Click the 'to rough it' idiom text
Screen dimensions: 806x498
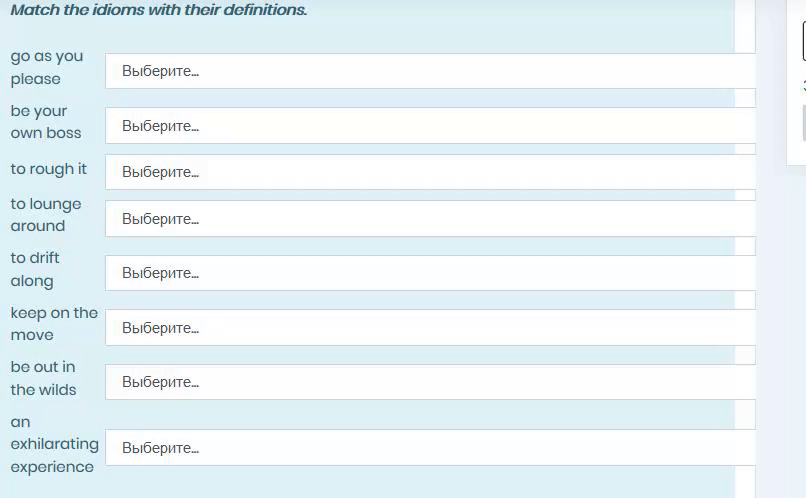tap(49, 169)
